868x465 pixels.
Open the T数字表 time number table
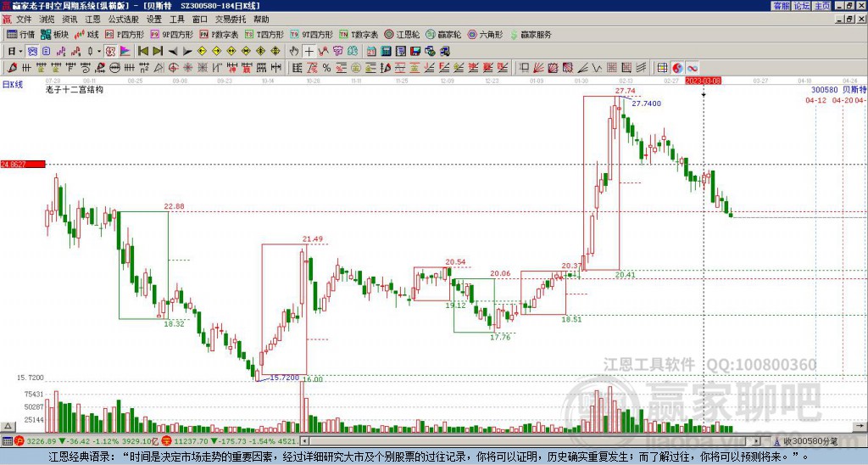[x=359, y=34]
